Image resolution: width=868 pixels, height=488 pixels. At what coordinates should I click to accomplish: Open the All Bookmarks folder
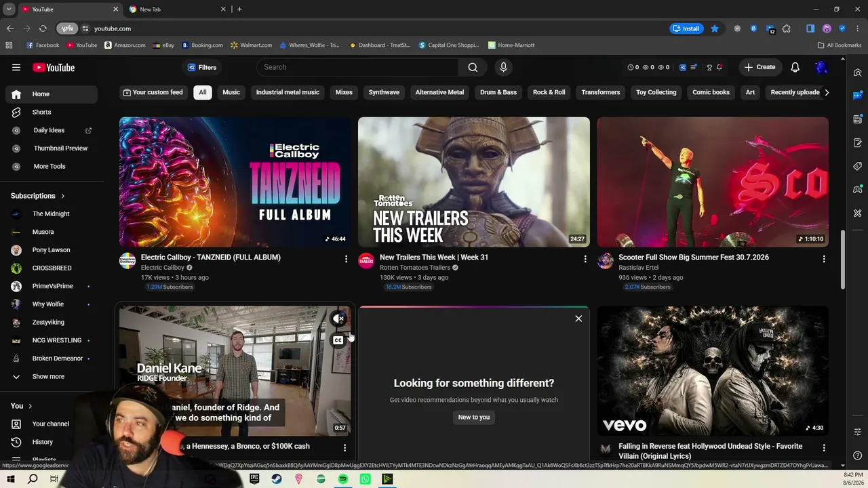[840, 45]
